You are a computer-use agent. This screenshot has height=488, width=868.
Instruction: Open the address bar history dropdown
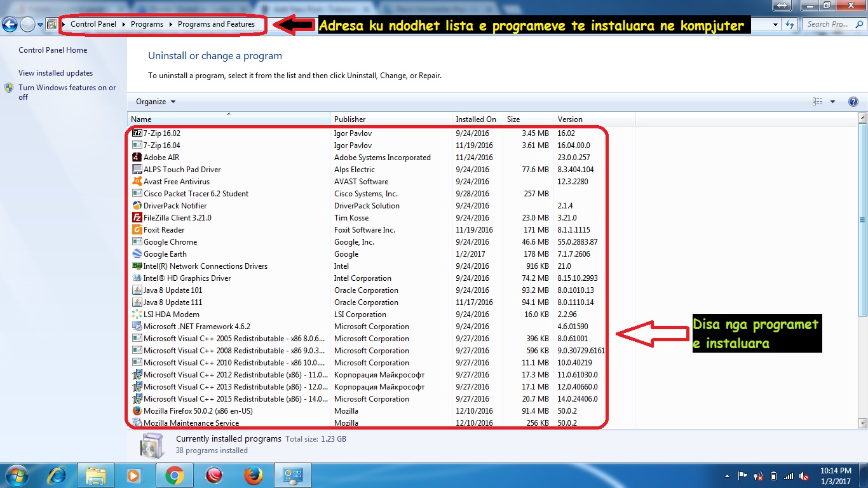(x=776, y=24)
